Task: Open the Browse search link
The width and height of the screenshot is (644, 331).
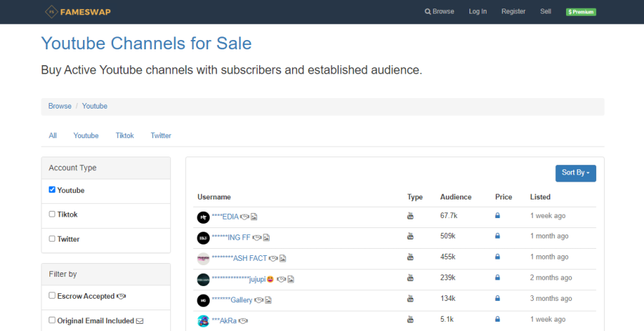Action: (x=439, y=11)
